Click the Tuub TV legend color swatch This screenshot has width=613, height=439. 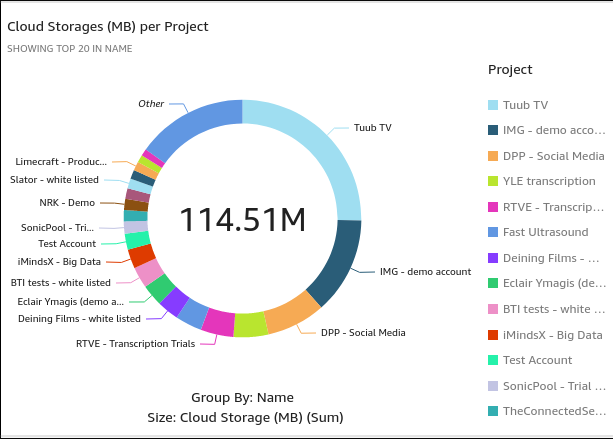(493, 105)
